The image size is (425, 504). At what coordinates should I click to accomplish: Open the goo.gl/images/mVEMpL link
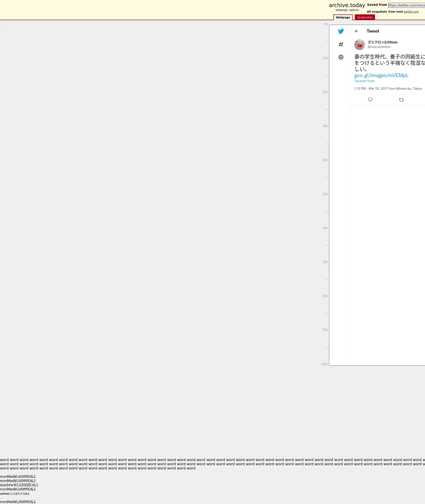[381, 76]
